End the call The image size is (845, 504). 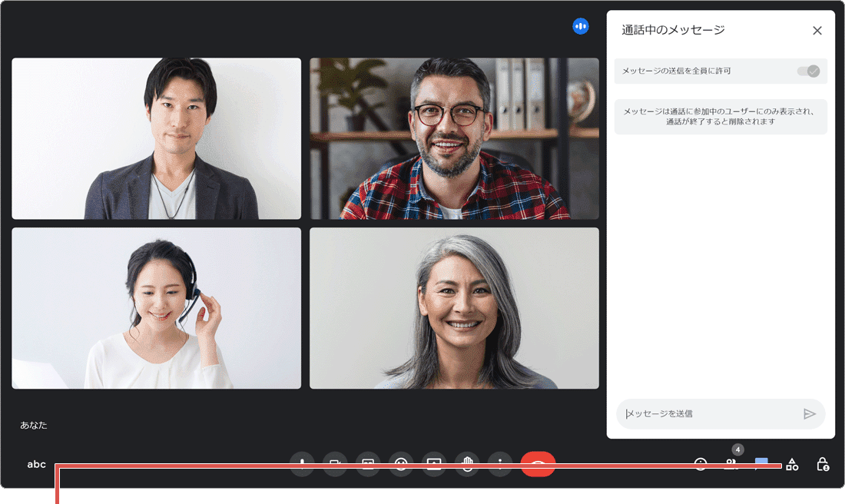pos(538,464)
